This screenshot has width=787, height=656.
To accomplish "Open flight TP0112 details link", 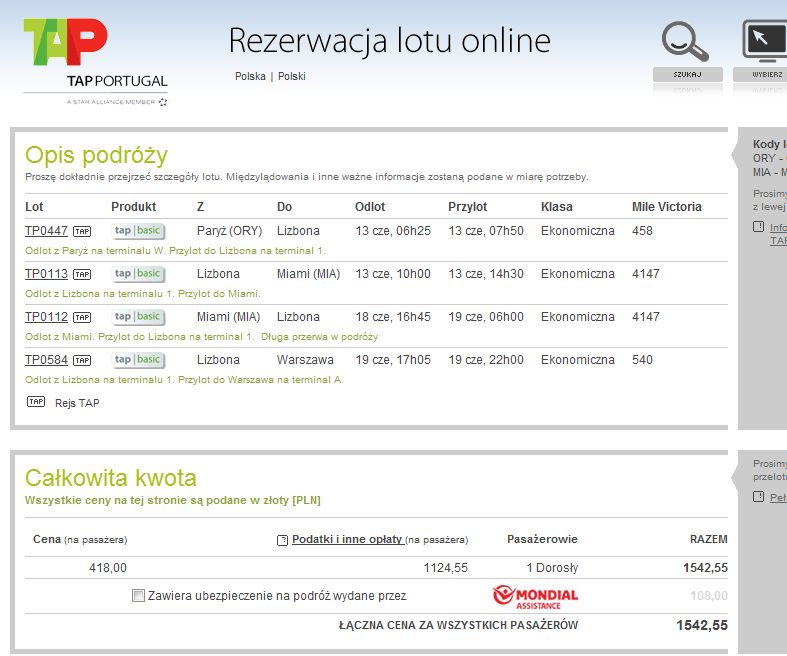I will click(x=46, y=317).
